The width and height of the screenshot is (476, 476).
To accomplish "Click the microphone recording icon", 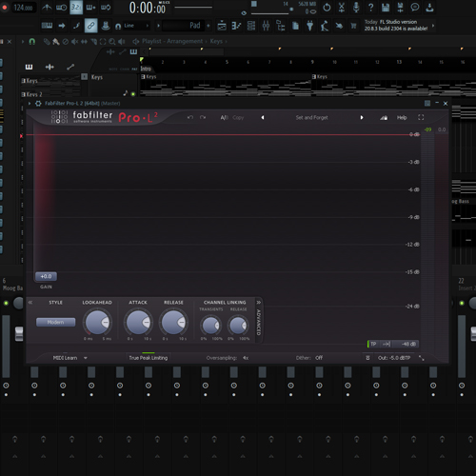I will [356, 8].
